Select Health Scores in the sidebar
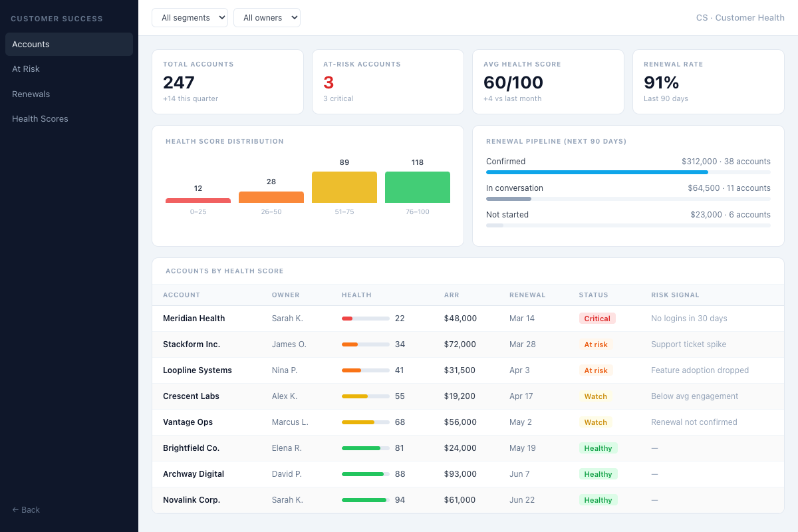798x532 pixels. [x=40, y=118]
